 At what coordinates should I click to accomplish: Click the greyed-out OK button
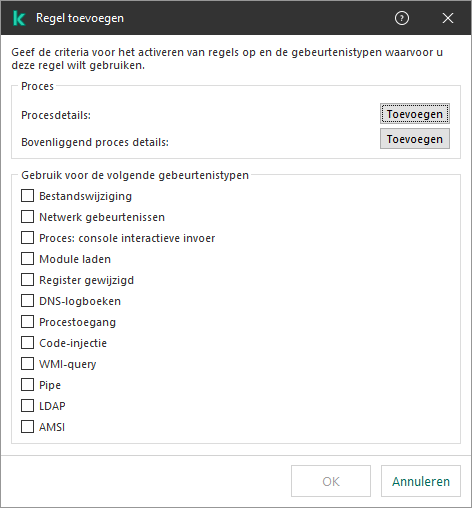pyautogui.click(x=331, y=481)
